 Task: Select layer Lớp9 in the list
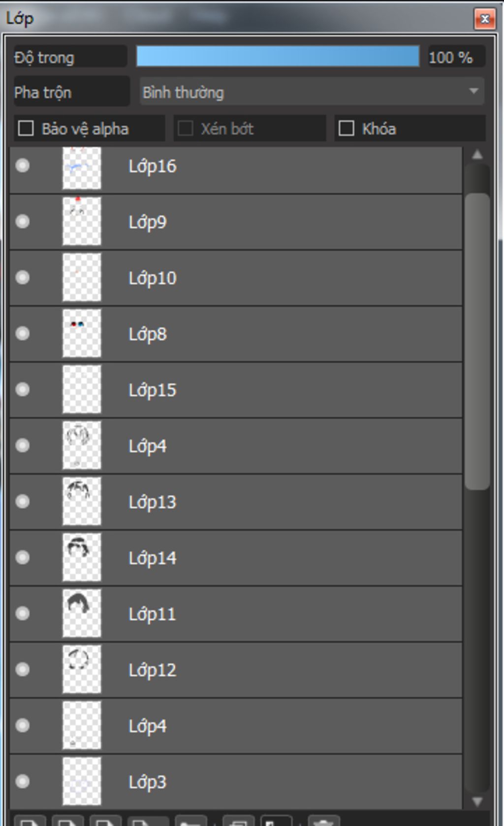[x=236, y=222]
